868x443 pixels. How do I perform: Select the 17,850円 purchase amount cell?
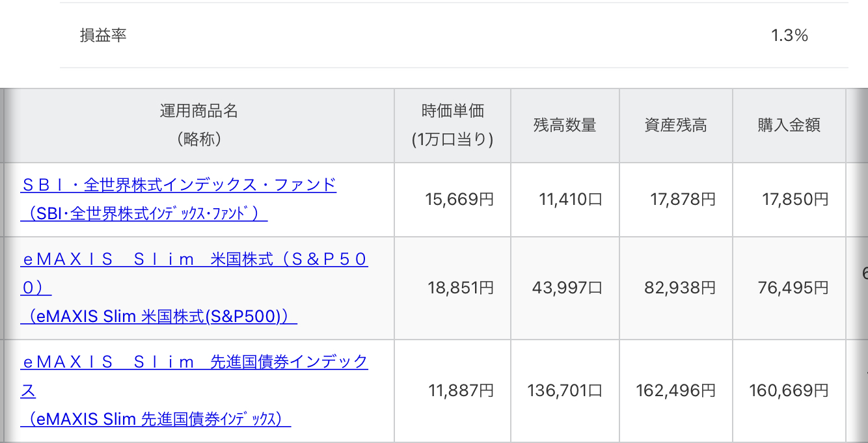coord(789,200)
